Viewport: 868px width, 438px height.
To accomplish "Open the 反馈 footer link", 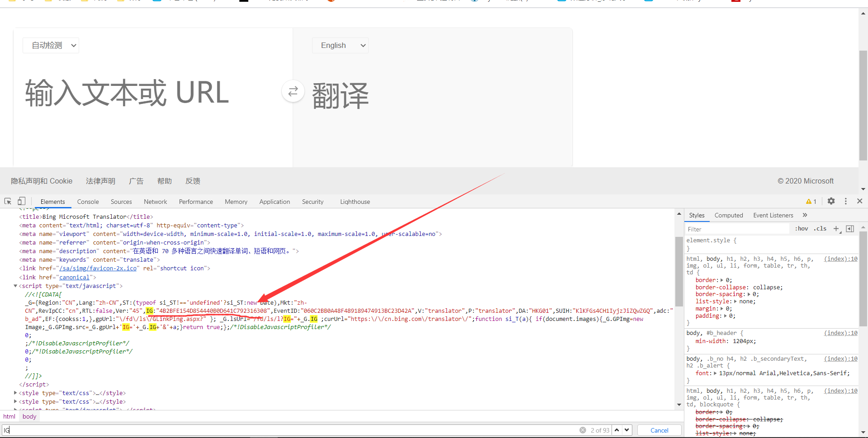I will point(193,181).
